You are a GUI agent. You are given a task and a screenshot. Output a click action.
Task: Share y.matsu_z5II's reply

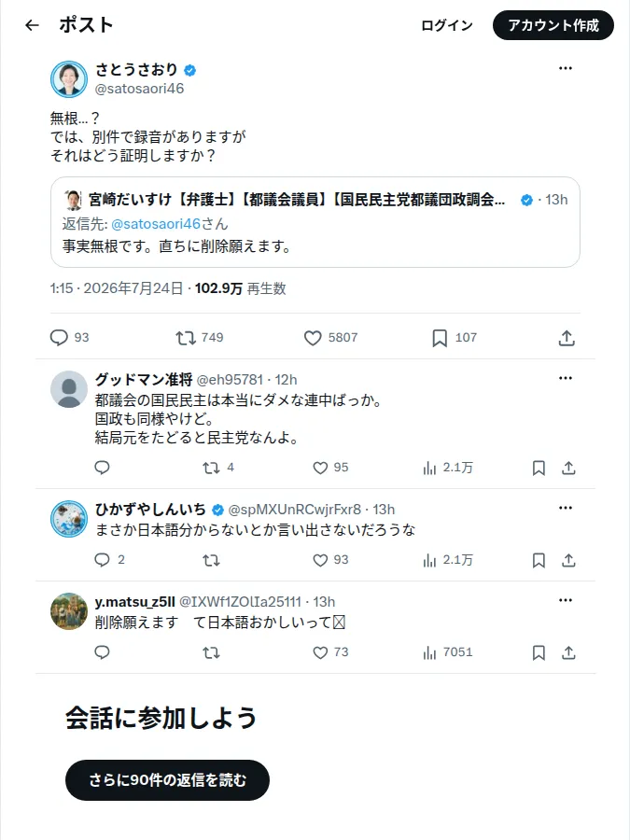(568, 652)
